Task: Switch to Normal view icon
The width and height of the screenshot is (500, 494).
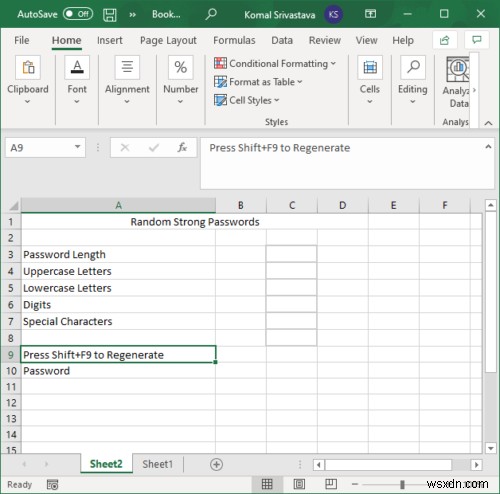Action: [x=267, y=484]
